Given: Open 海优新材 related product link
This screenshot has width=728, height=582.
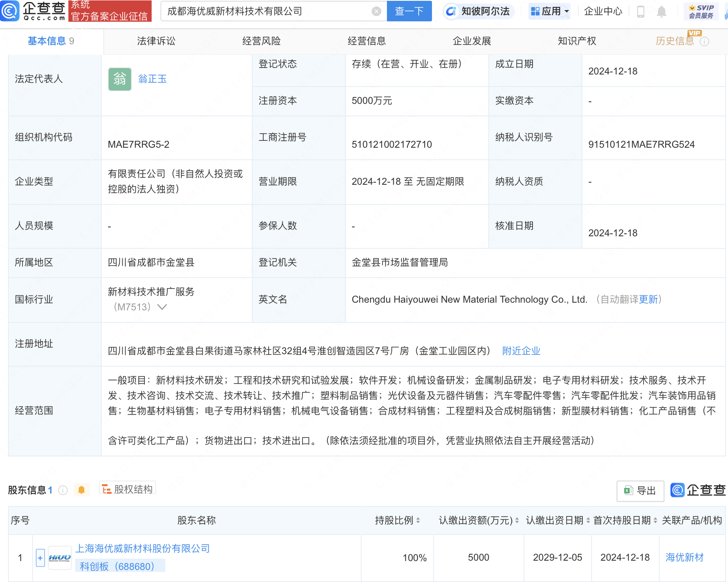Looking at the screenshot, I should [x=685, y=557].
